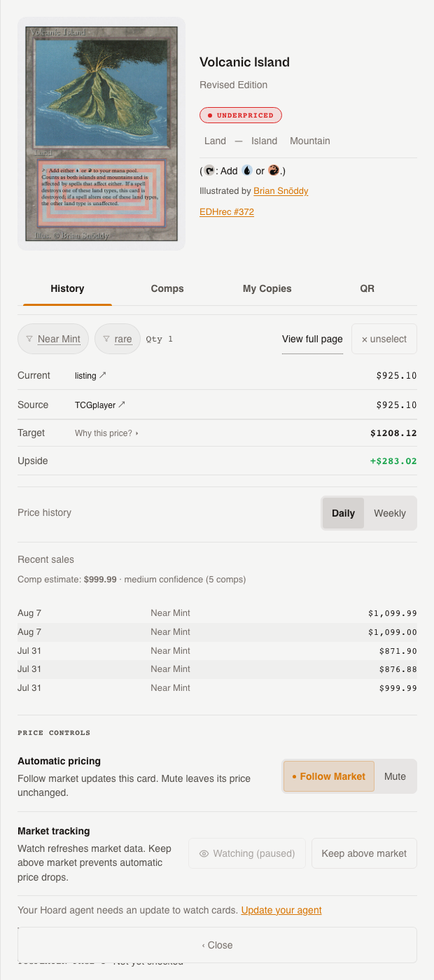Switch to the Comps tab

click(x=167, y=288)
